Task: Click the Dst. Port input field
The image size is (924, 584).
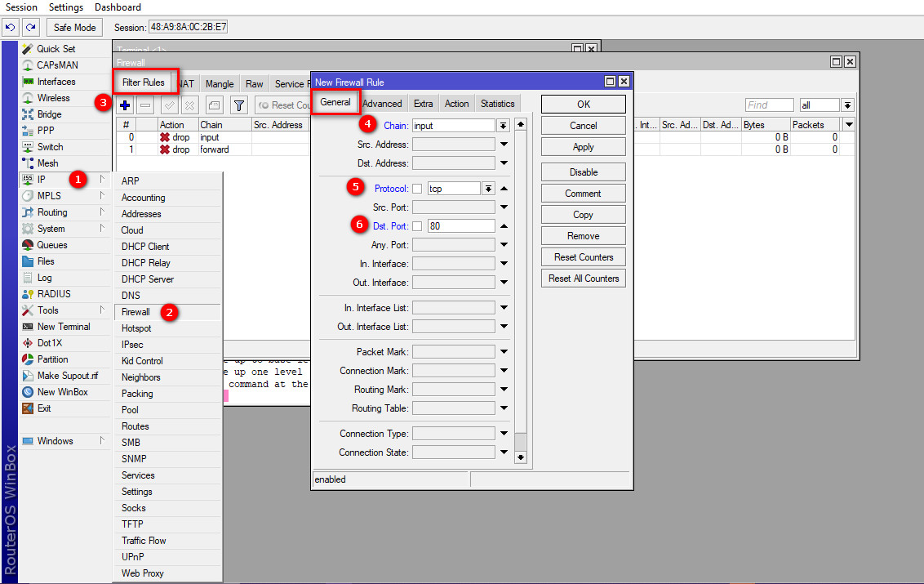Action: point(461,226)
